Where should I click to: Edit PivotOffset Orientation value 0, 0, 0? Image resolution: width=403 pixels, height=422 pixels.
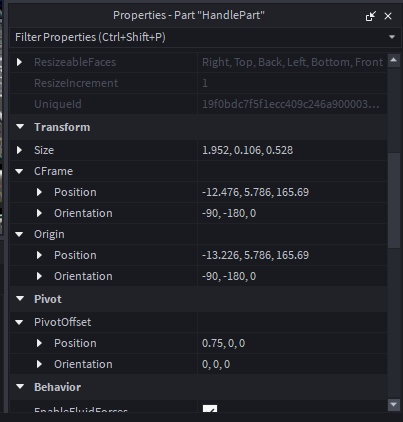pos(292,364)
